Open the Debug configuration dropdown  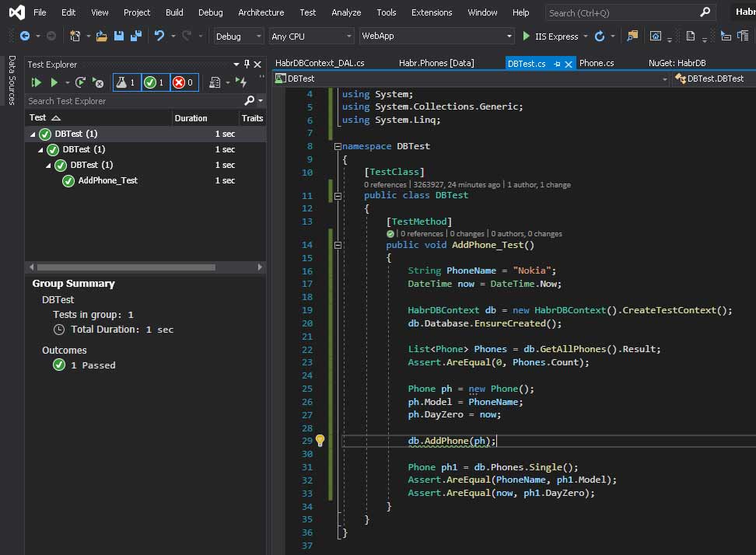239,37
